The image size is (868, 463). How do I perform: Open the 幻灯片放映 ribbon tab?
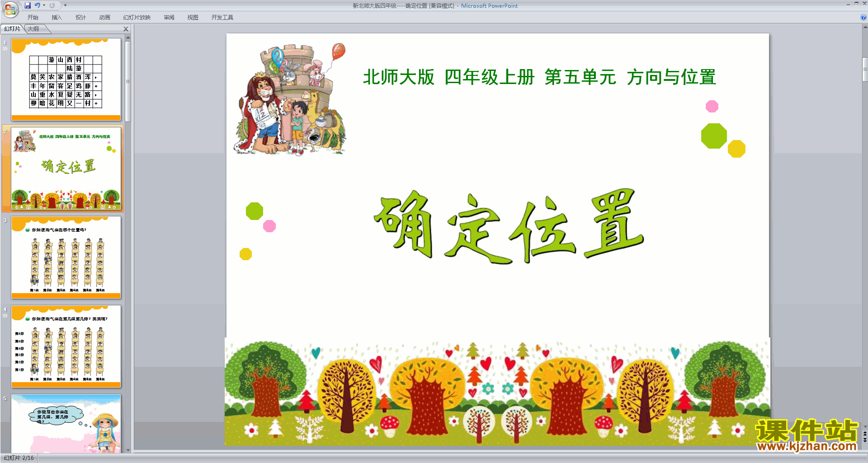(137, 18)
